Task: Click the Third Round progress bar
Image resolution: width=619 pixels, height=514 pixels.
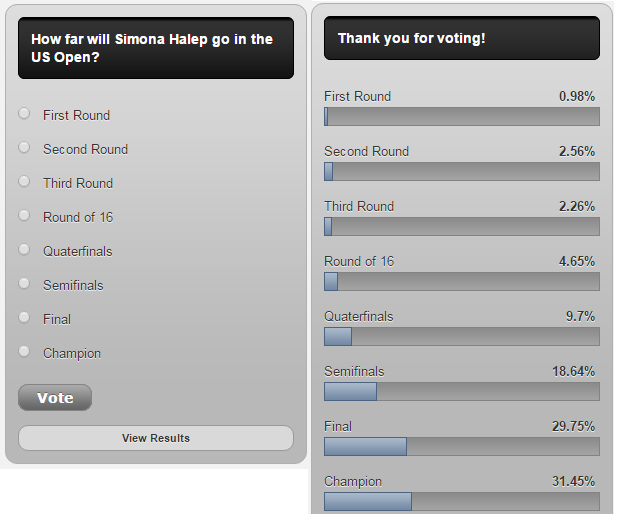Action: (x=461, y=227)
